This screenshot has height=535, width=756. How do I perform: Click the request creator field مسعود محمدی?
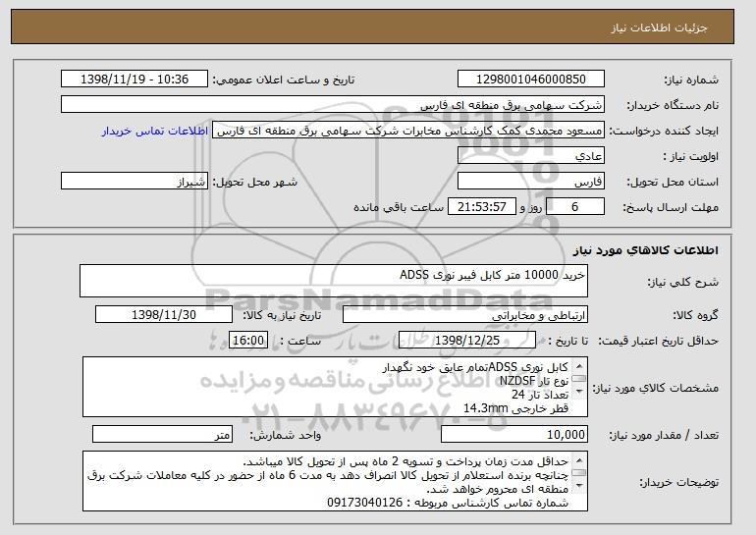point(408,131)
